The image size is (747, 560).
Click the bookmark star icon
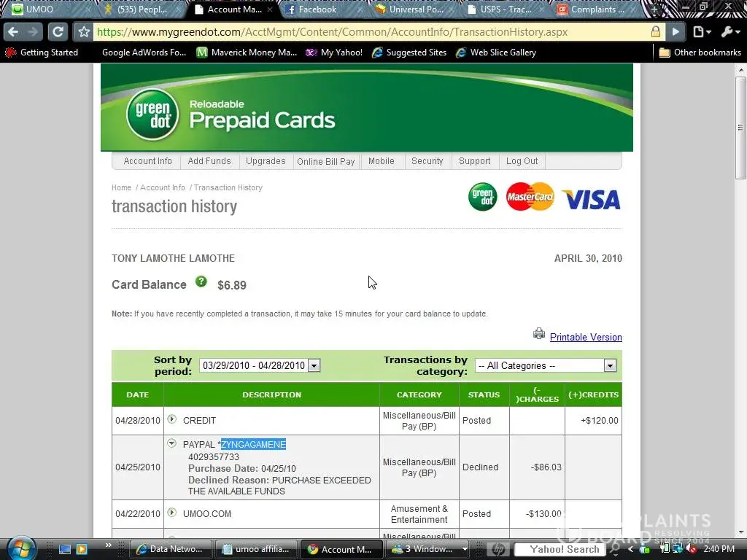pyautogui.click(x=84, y=32)
